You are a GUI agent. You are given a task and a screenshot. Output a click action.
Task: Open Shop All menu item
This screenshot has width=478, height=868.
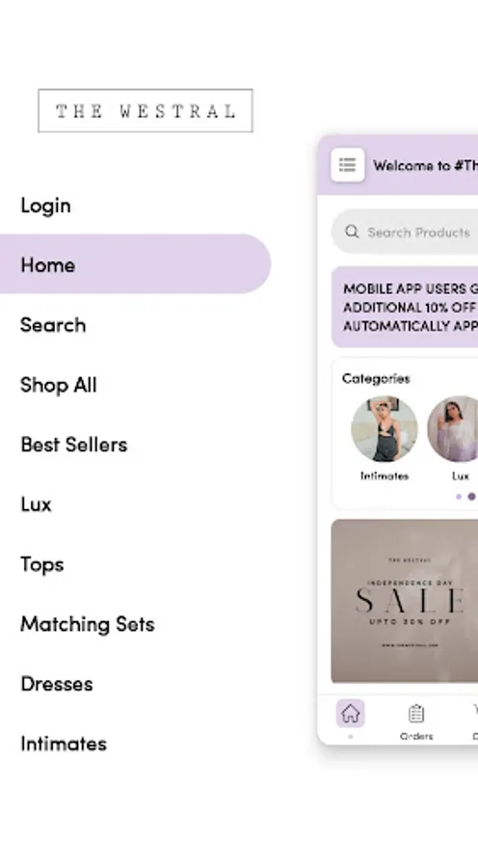click(59, 384)
